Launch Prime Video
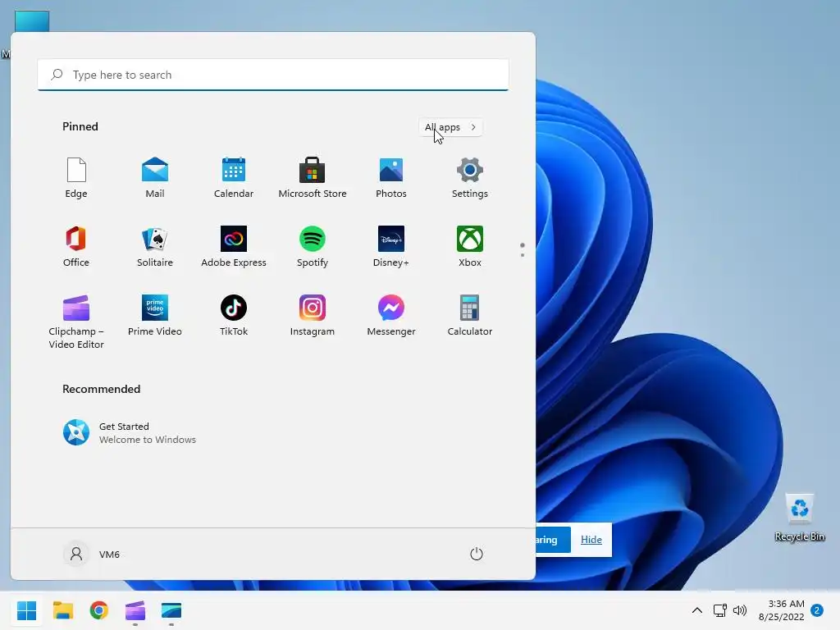The height and width of the screenshot is (630, 840). tap(155, 316)
